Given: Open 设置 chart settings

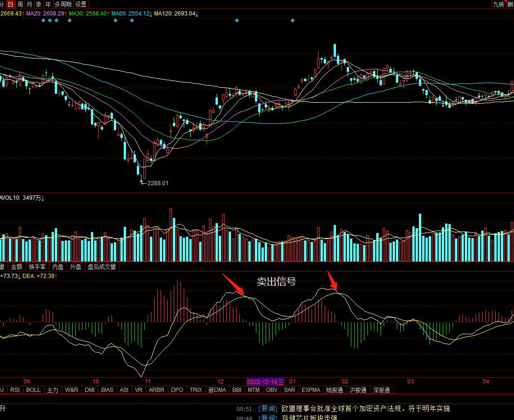Looking at the screenshot, I should tap(81, 4).
